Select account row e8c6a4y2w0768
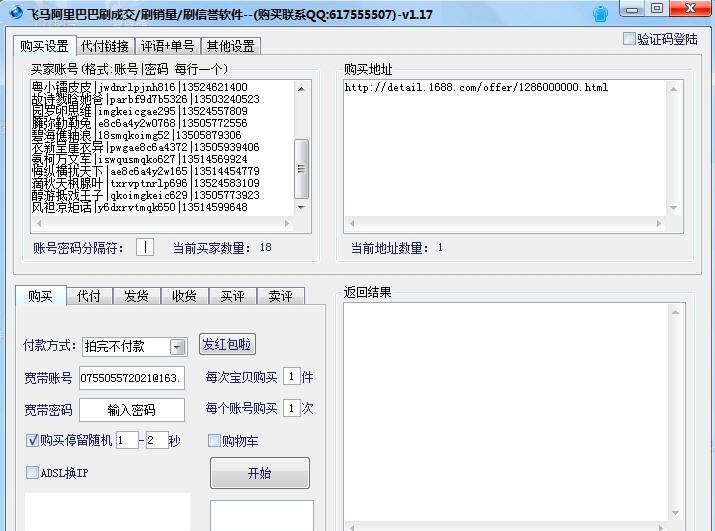The width and height of the screenshot is (715, 531). tap(140, 123)
